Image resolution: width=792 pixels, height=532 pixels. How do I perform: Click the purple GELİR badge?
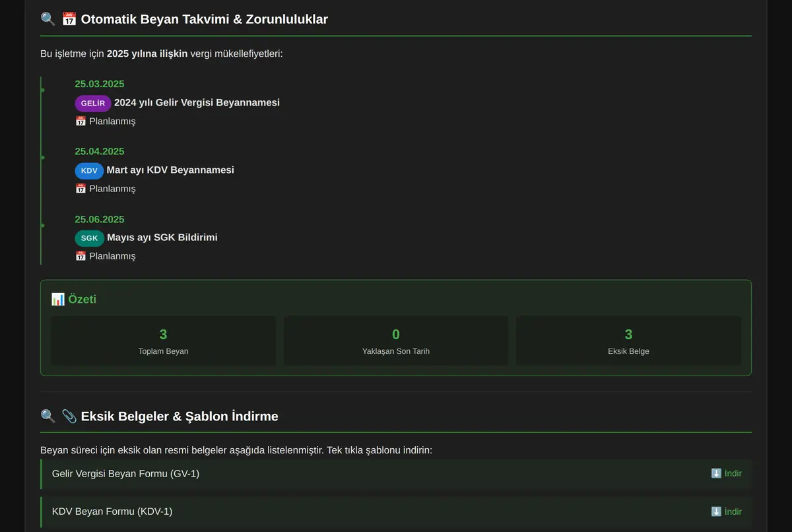pos(93,104)
